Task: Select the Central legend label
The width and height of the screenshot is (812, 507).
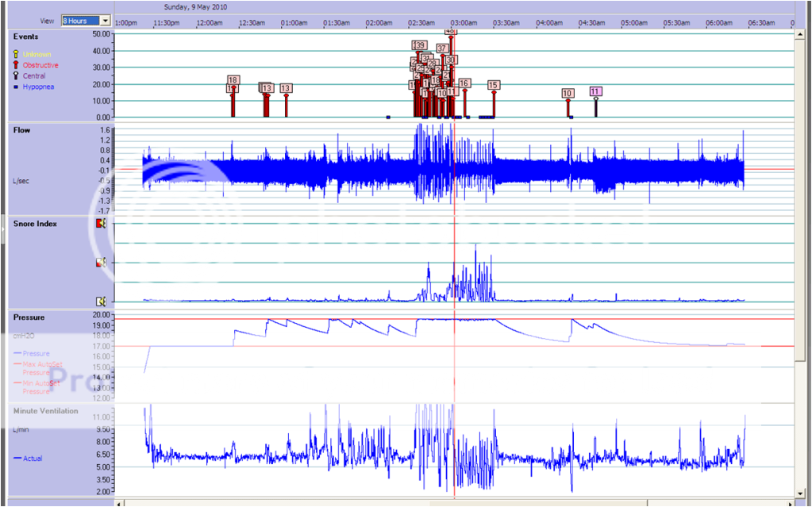Action: tap(33, 75)
